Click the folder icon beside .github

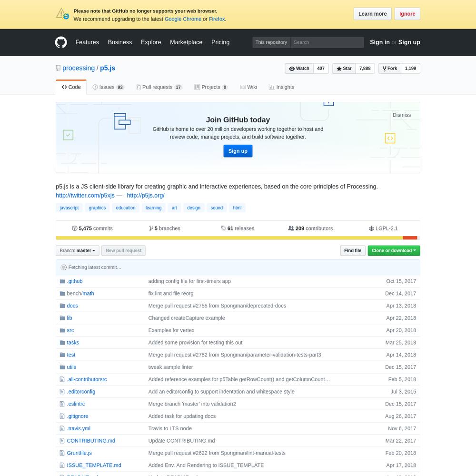coord(62,281)
